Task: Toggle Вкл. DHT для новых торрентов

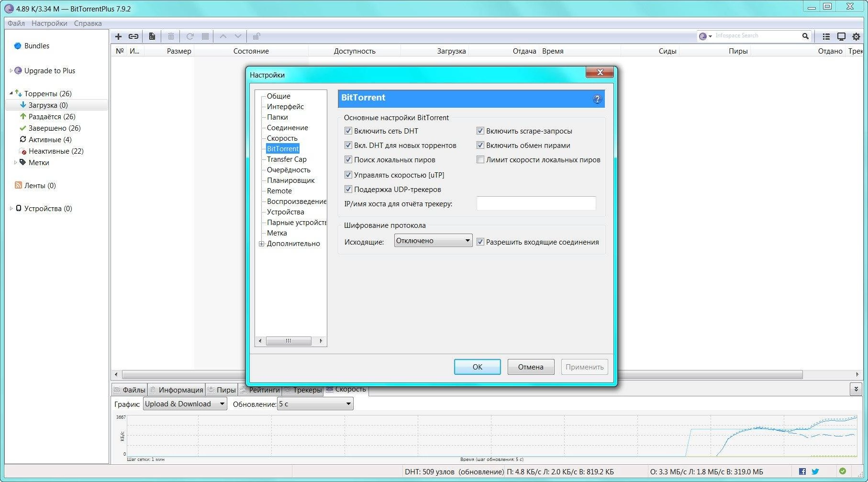Action: click(x=348, y=145)
